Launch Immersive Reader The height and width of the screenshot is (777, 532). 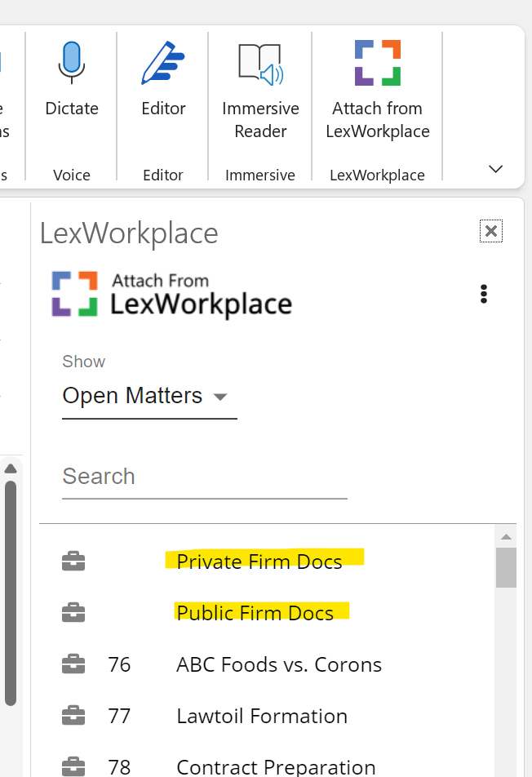[259, 62]
